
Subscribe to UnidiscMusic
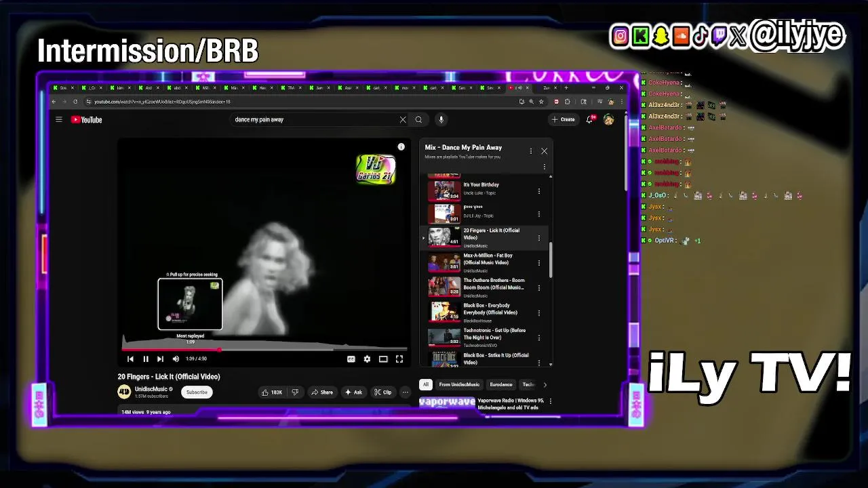point(197,392)
